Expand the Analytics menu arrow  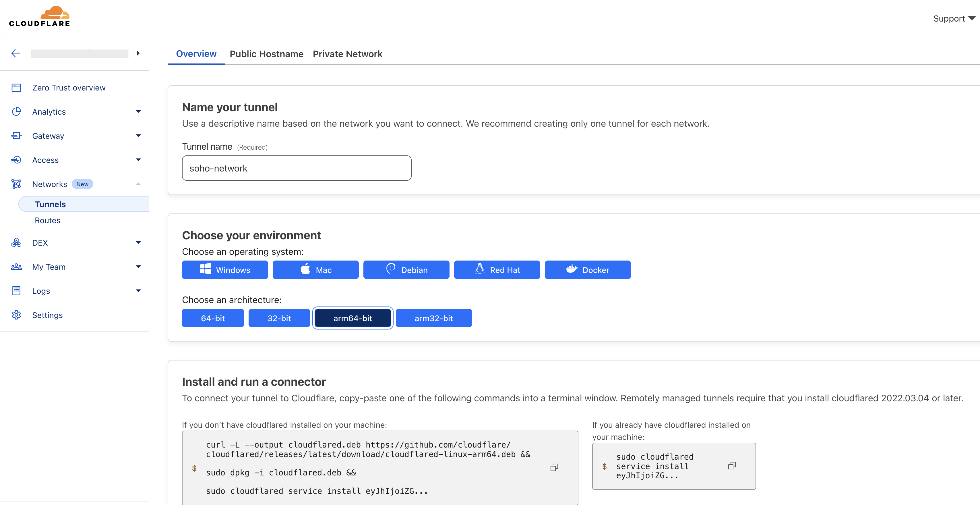[138, 111]
